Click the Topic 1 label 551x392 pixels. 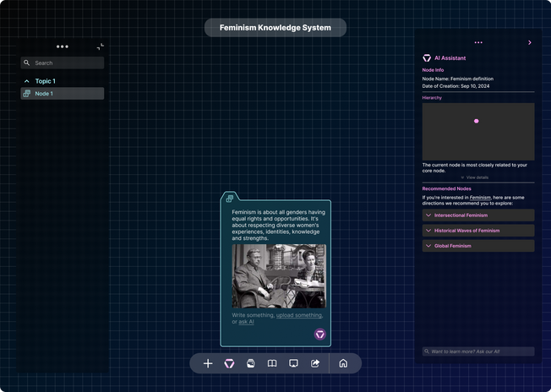pos(46,81)
